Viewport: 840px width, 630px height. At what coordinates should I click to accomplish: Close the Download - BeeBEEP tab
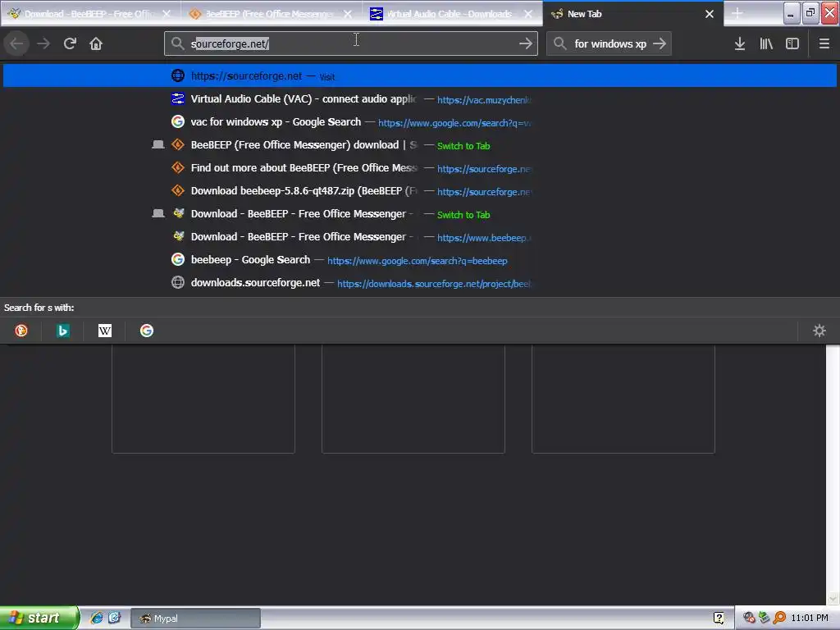pos(167,14)
